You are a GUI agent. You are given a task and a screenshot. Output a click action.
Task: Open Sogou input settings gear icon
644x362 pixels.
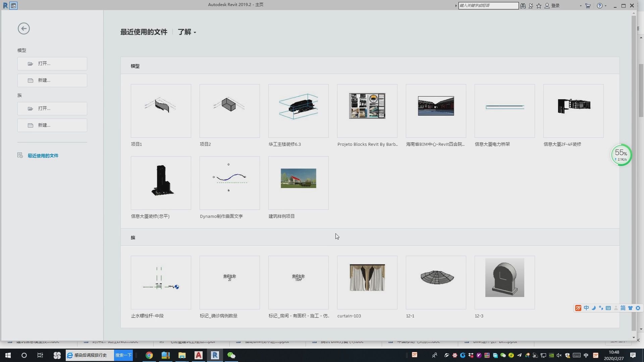click(638, 308)
